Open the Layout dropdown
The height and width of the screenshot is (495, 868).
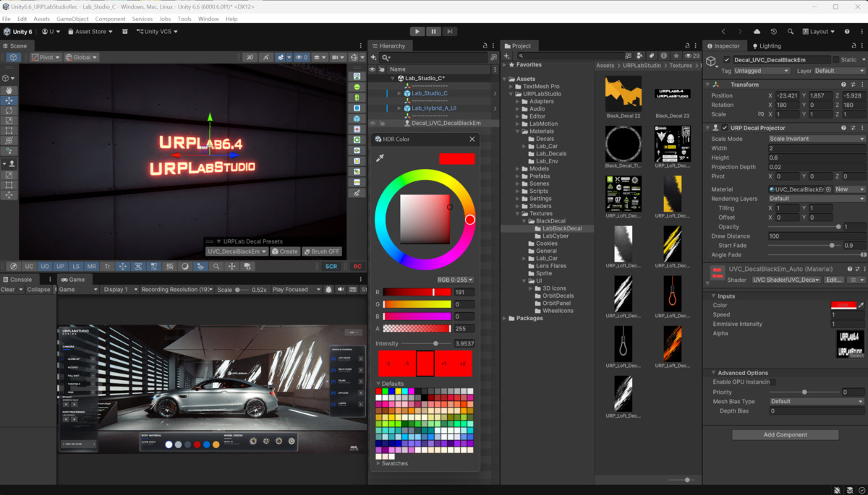point(818,32)
